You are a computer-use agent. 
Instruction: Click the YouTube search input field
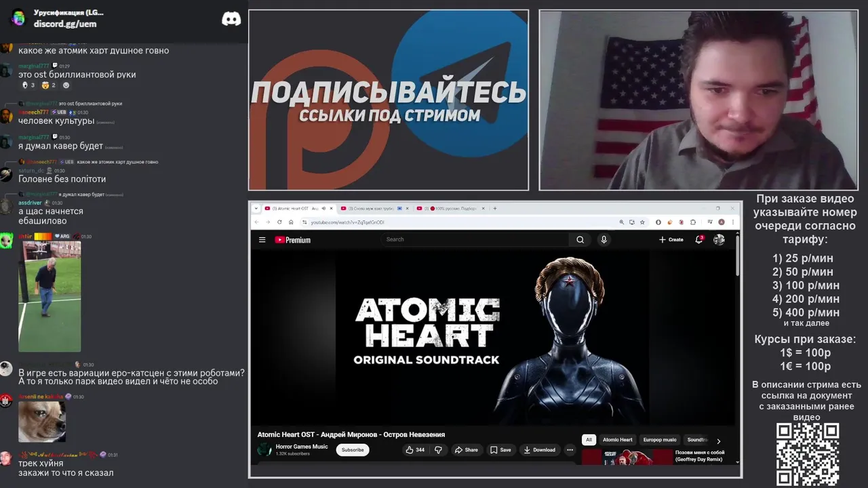(x=475, y=239)
